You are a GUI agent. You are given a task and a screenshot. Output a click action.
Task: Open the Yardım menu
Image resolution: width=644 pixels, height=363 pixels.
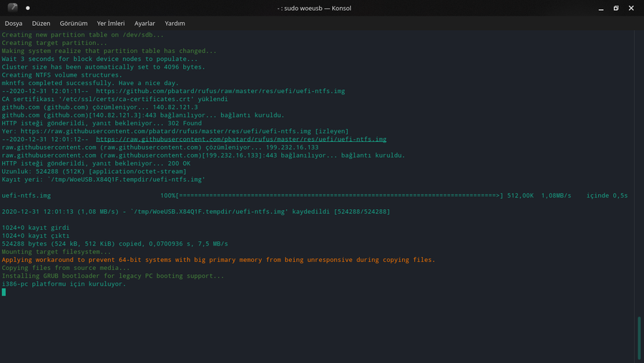click(175, 23)
